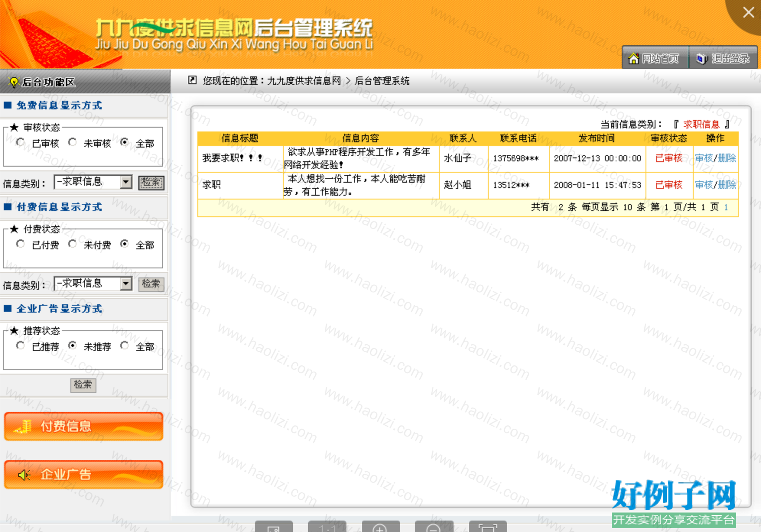Click the 发布时间 column header
This screenshot has height=532, width=761.
coord(597,138)
